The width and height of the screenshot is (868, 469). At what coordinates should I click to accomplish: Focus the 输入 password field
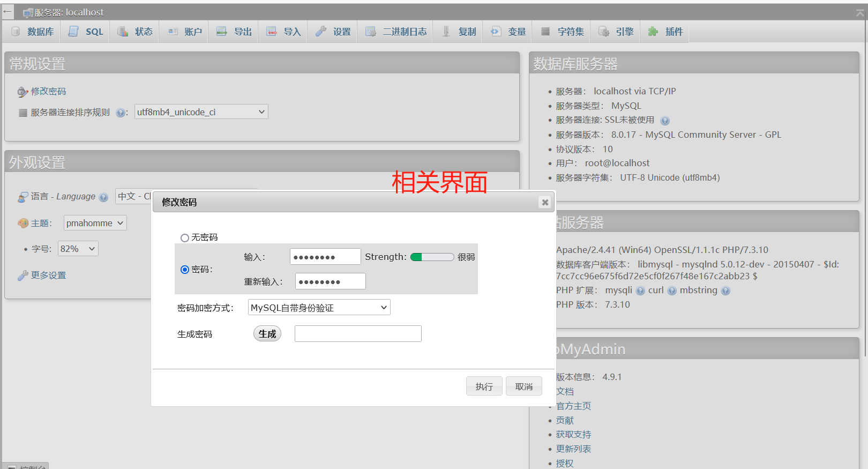pyautogui.click(x=325, y=257)
